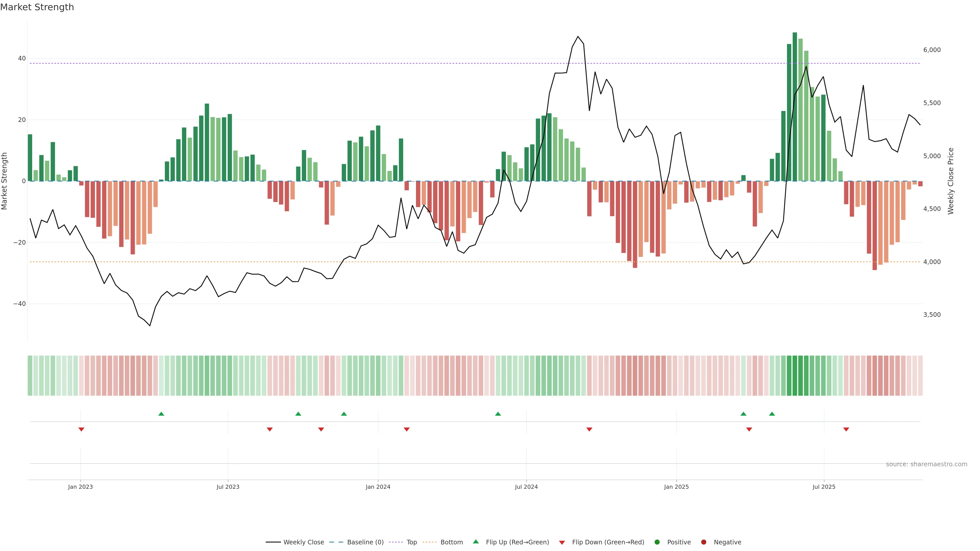The height and width of the screenshot is (551, 980).
Task: Click the red flip-down triangle at Jan 2023
Action: 81,429
